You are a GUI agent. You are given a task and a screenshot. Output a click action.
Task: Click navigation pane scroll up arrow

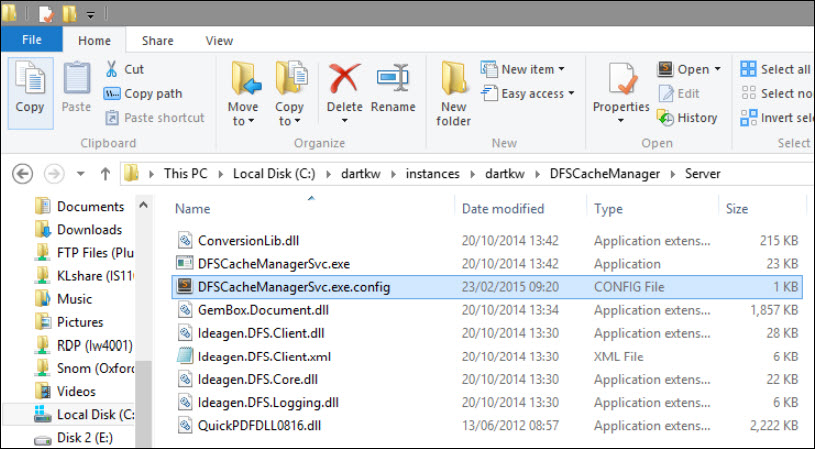coord(143,205)
